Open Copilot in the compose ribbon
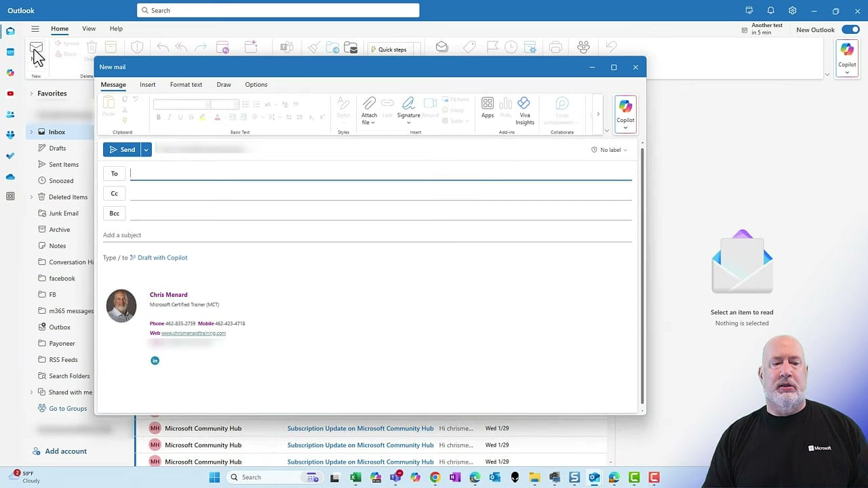This screenshot has width=868, height=488. pos(625,110)
